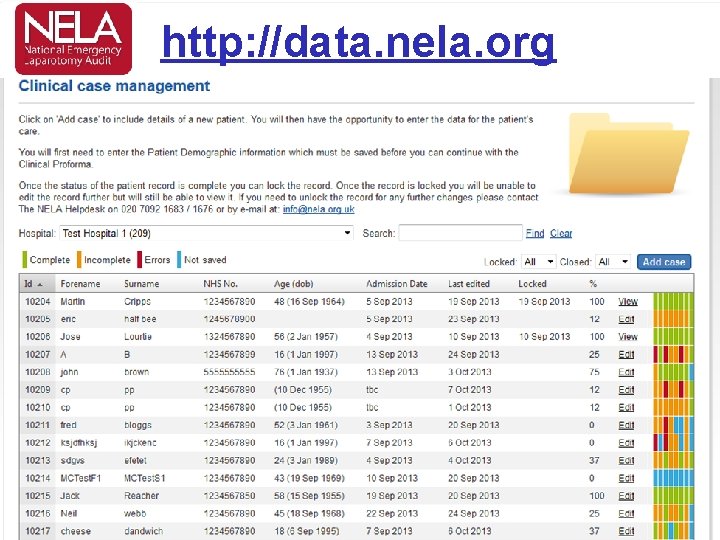Screen dimensions: 720x540
Task: Open the Locked filter dropdown
Action: pyautogui.click(x=539, y=262)
